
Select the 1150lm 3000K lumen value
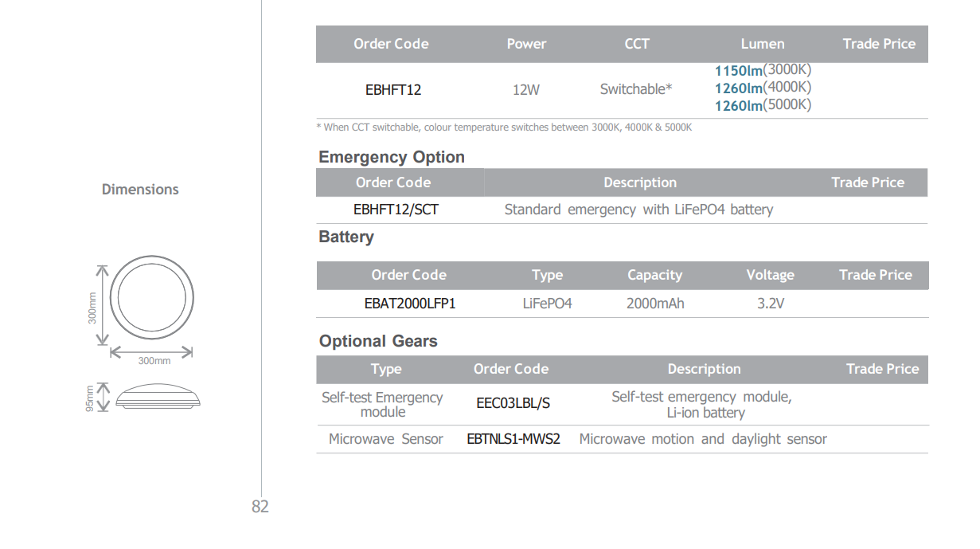[763, 70]
